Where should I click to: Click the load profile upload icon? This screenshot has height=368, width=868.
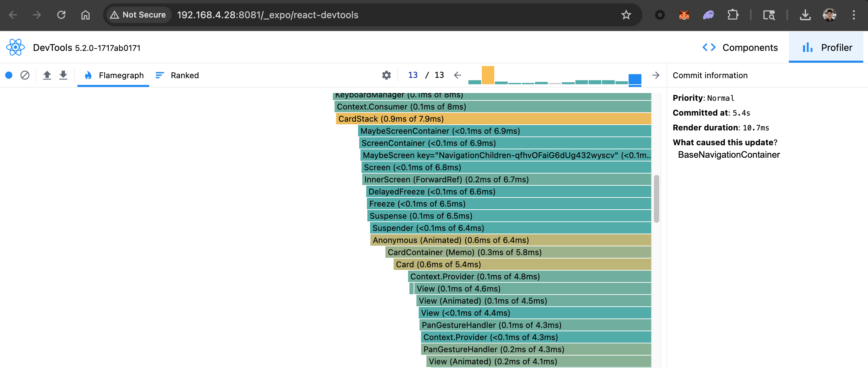coord(47,75)
